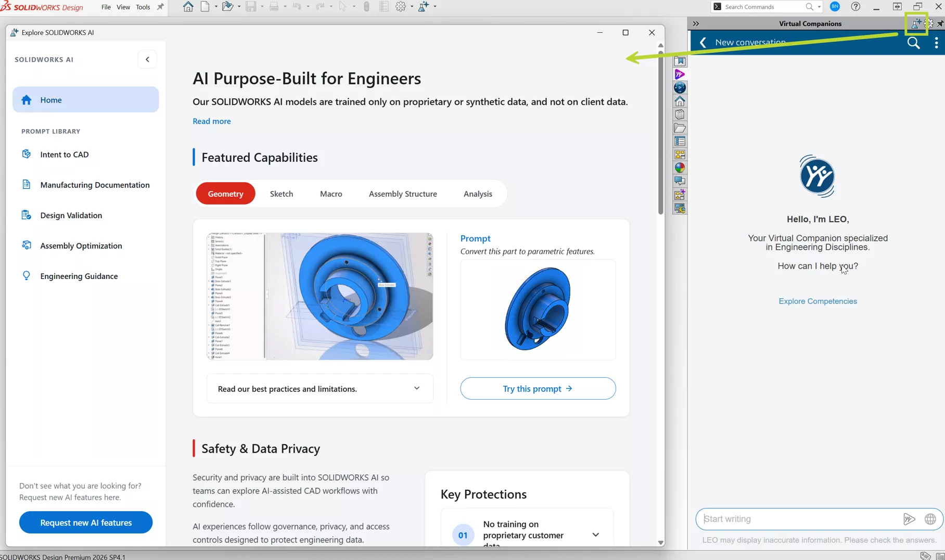The image size is (945, 560).
Task: Pin the Virtual Companions task pane
Action: click(940, 23)
